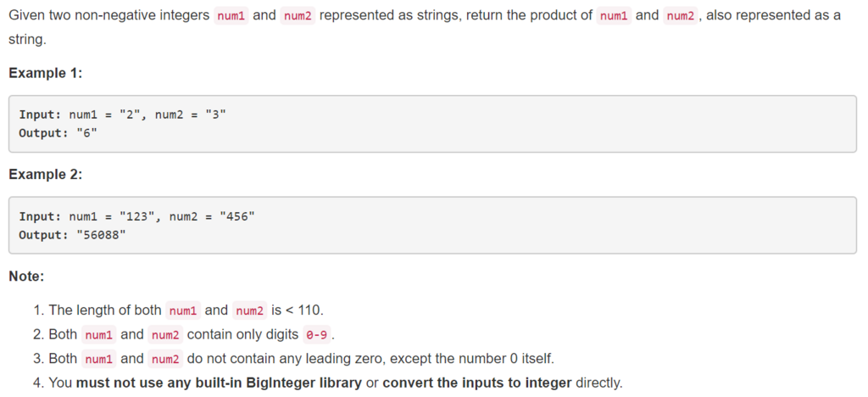
Task: Click num1 tag after "return the product of"
Action: coord(614,16)
